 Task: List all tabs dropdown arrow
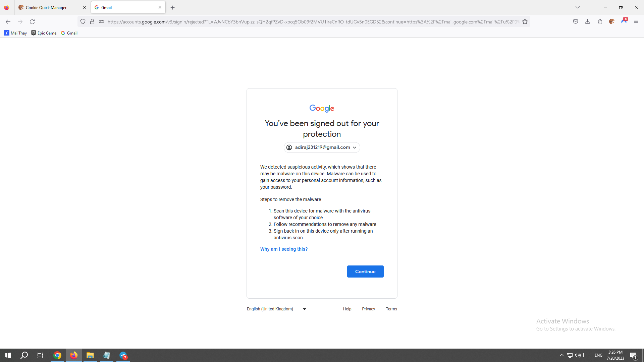578,7
